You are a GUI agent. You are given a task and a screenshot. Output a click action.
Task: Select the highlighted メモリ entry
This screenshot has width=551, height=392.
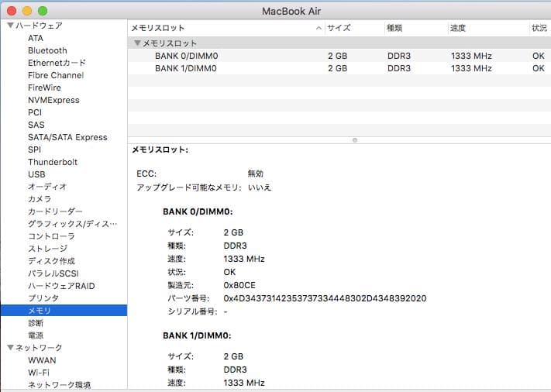coord(64,311)
